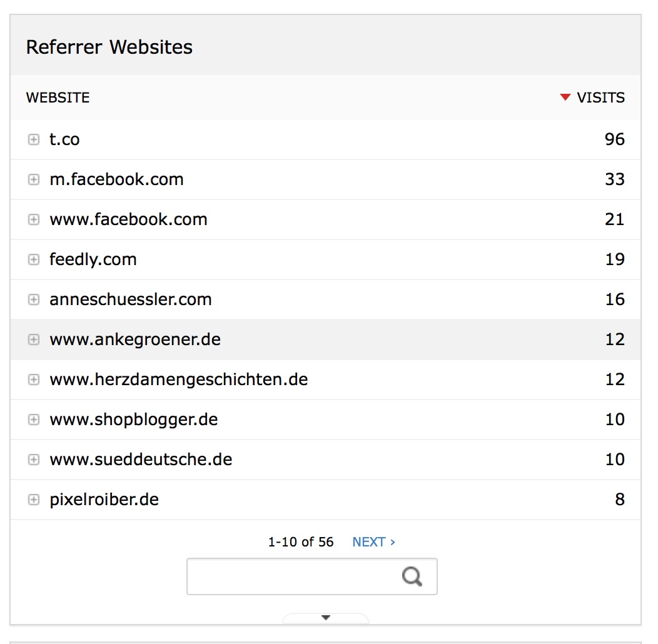Expand www.shopblogger.de plus icon
The image size is (658, 644).
coord(34,420)
